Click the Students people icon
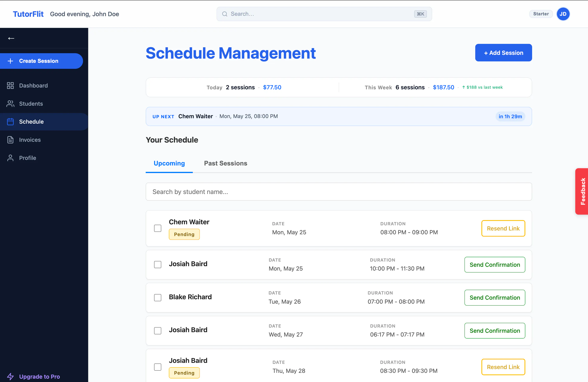 click(10, 104)
